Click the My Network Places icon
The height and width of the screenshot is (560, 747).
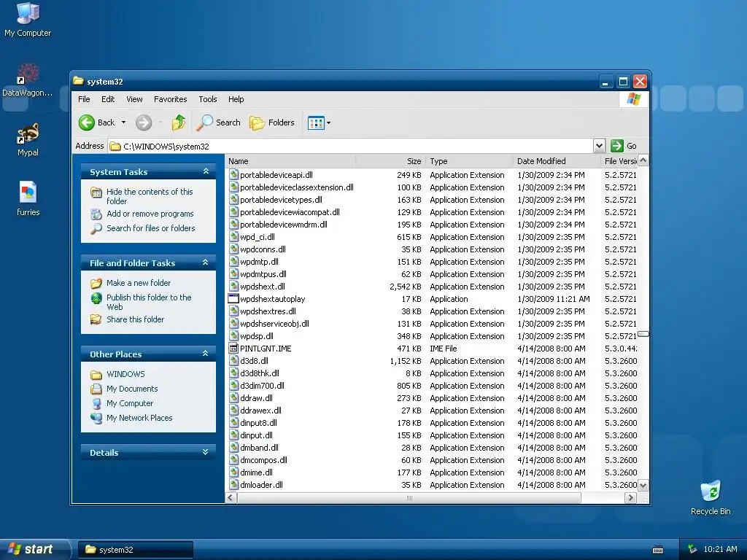click(96, 418)
